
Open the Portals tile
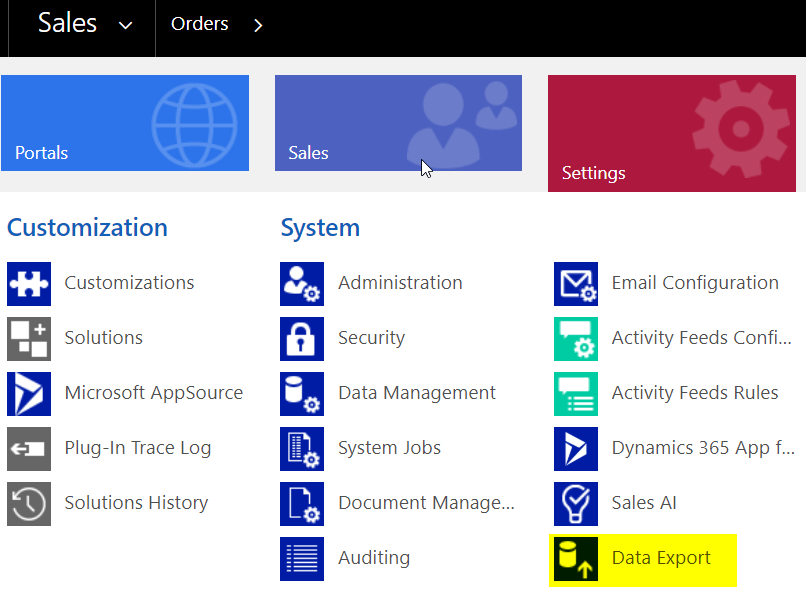(x=125, y=123)
